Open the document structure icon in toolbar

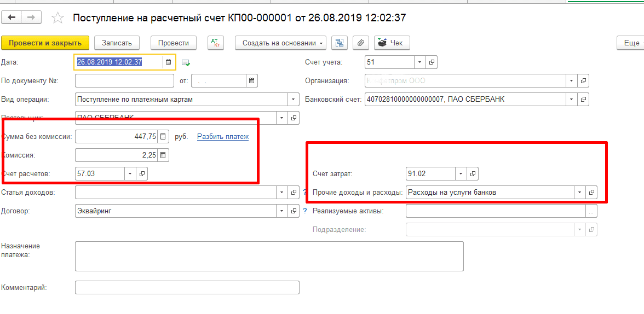pyautogui.click(x=340, y=43)
